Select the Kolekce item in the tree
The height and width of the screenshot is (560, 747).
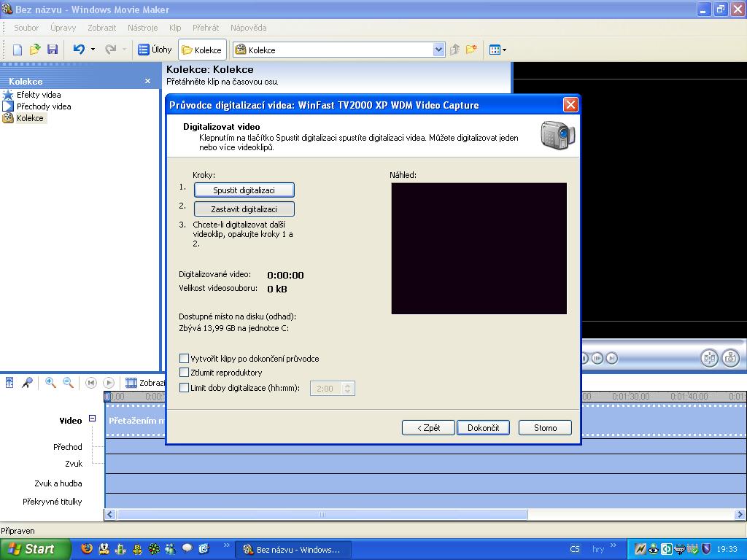pyautogui.click(x=29, y=118)
